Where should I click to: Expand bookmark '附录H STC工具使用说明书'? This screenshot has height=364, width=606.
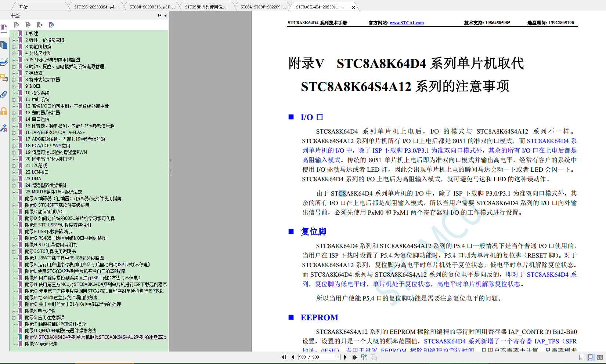[x=14, y=245]
